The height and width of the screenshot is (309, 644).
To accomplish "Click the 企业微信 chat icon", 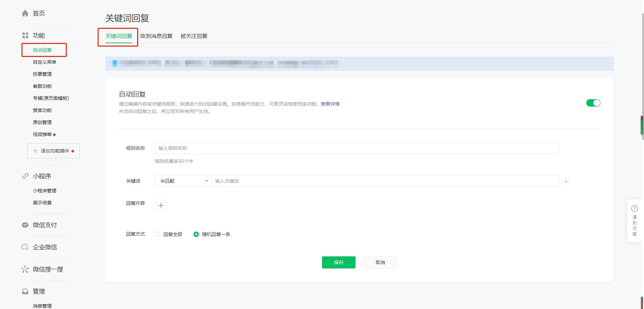I will click(25, 247).
